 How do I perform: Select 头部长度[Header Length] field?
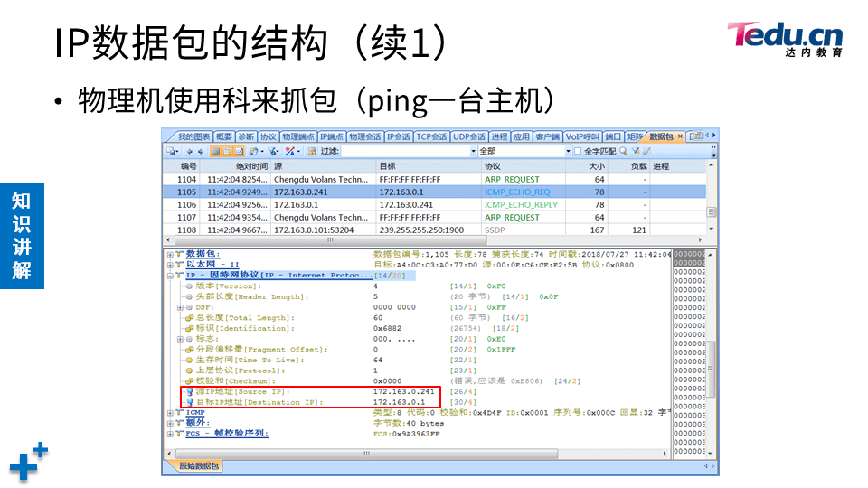coord(252,296)
